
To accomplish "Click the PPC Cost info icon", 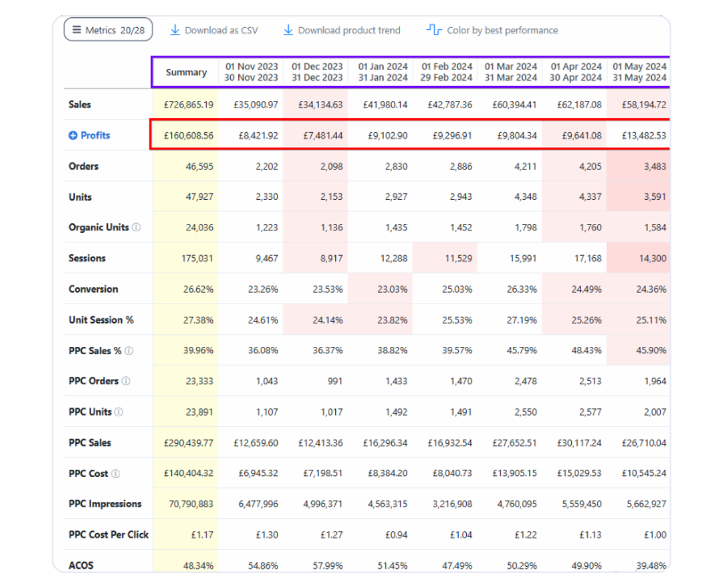I will point(116,474).
